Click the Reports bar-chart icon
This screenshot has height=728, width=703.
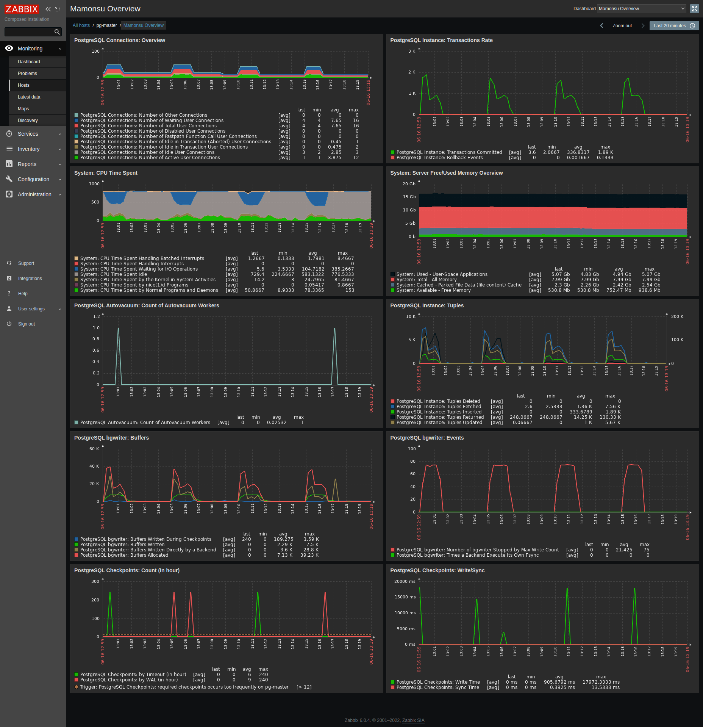pyautogui.click(x=9, y=164)
